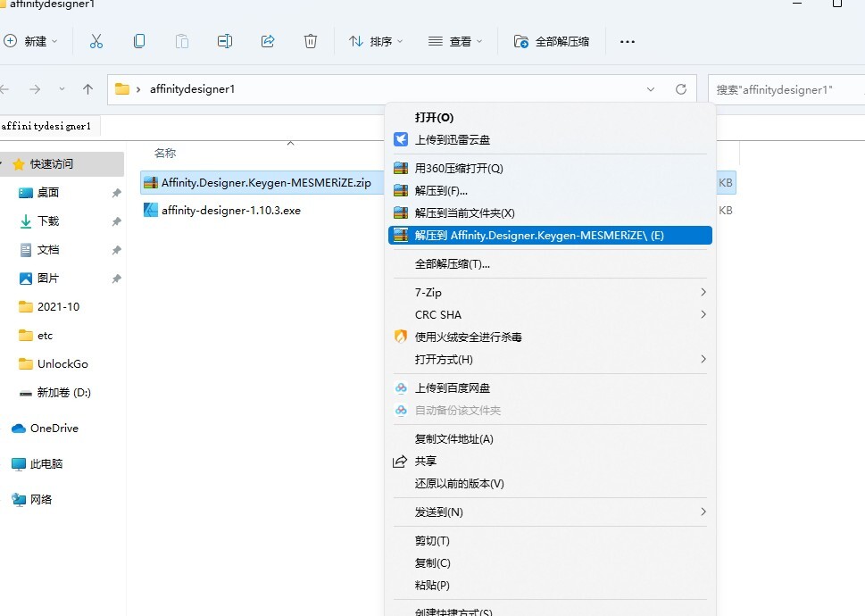Image resolution: width=865 pixels, height=616 pixels.
Task: Click the Copy icon in toolbar
Action: point(139,41)
